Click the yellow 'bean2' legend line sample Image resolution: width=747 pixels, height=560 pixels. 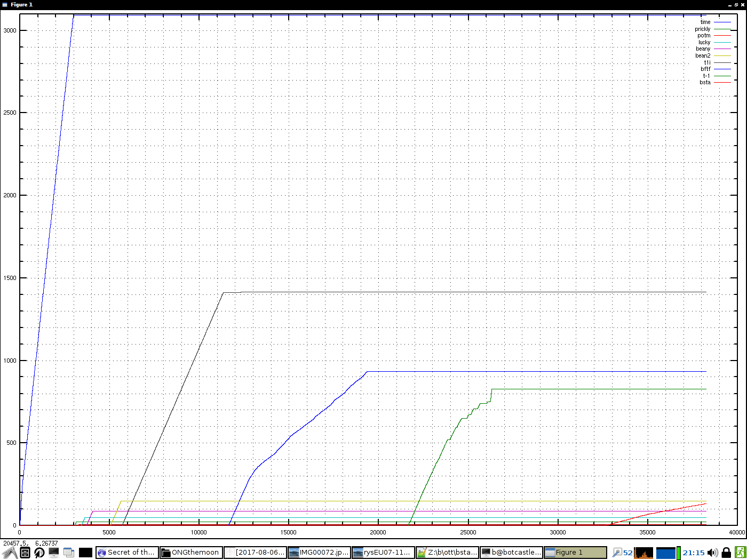click(x=722, y=56)
